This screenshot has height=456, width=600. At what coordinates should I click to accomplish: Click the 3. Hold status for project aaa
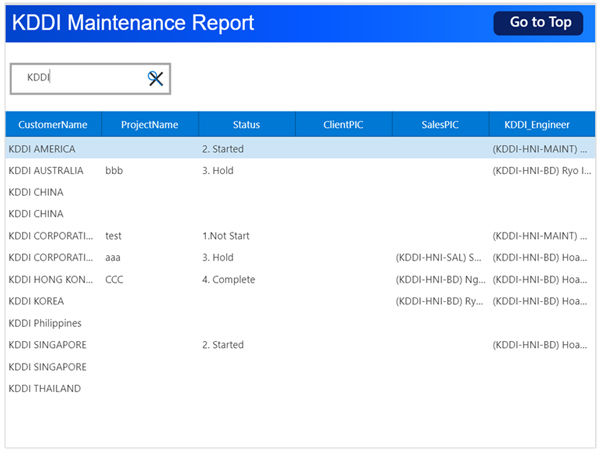[218, 258]
